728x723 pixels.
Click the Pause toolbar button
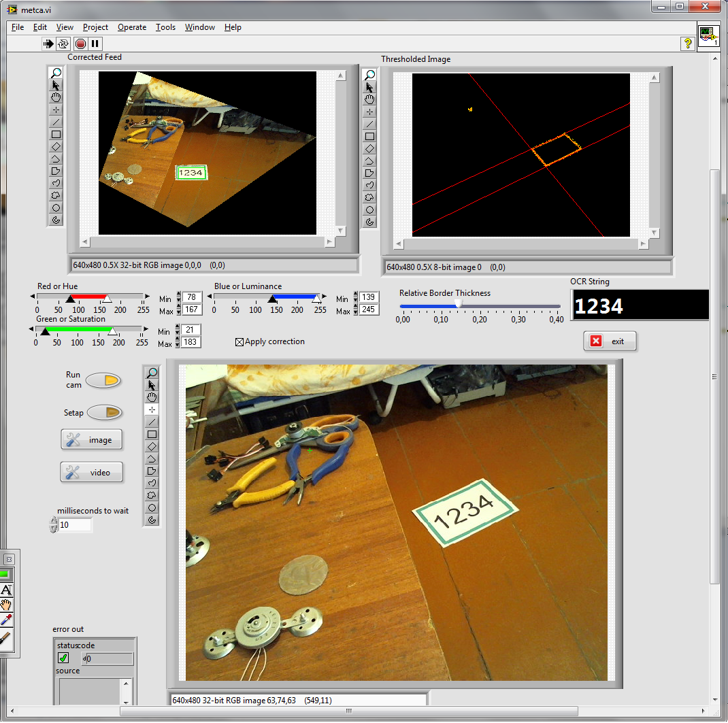click(95, 44)
